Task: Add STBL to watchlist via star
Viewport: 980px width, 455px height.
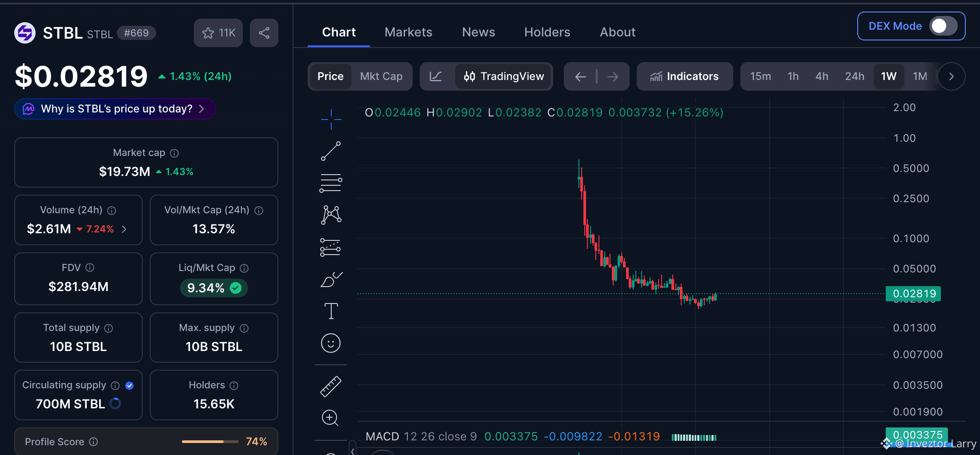Action: 218,33
